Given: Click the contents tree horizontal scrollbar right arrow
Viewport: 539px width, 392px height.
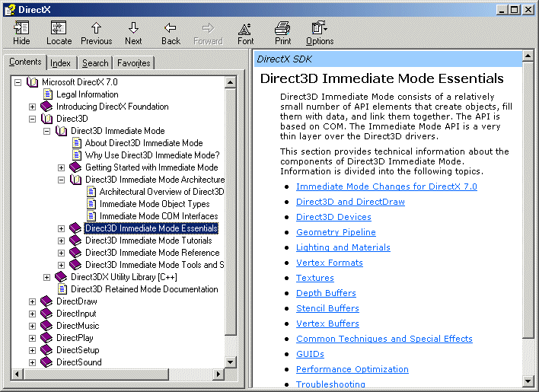Looking at the screenshot, I should 219,375.
